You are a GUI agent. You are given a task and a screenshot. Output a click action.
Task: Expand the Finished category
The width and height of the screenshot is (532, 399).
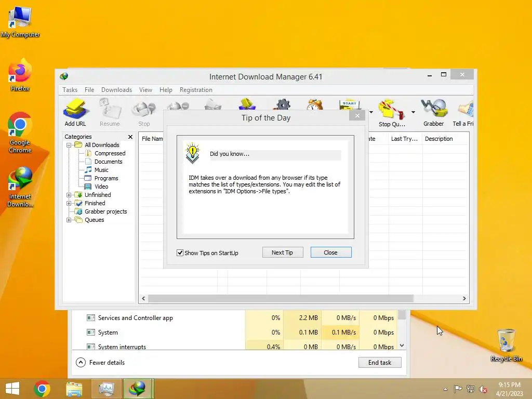click(x=69, y=203)
